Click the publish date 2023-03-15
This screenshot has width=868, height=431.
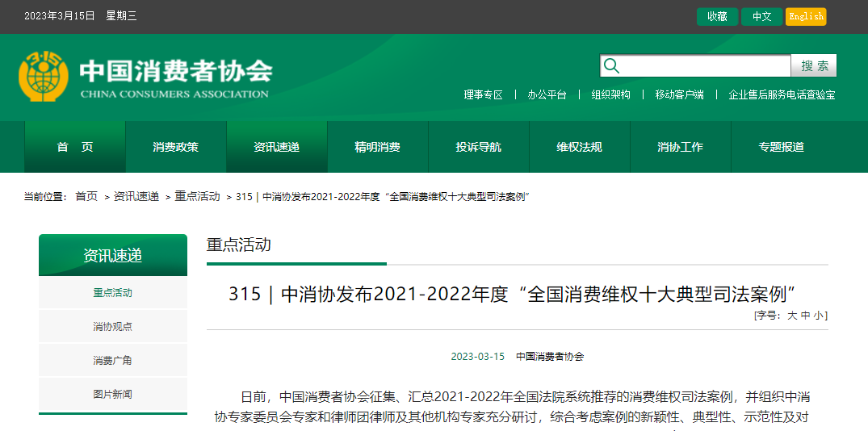(x=478, y=356)
